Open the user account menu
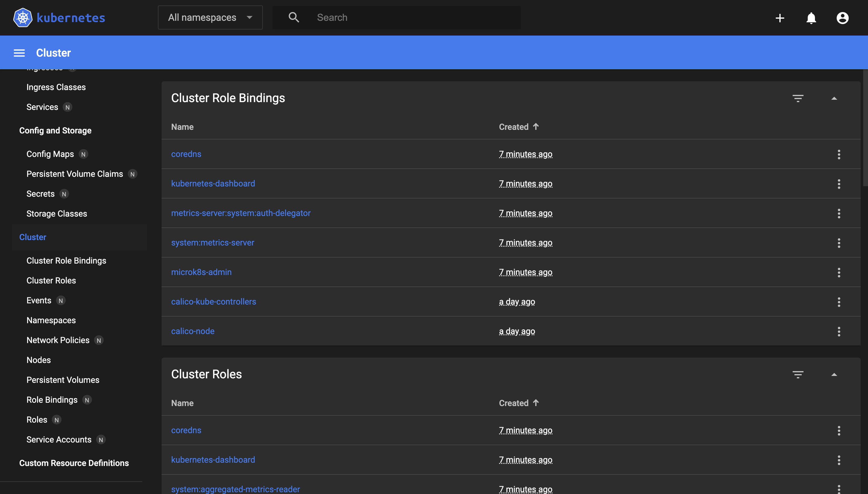 click(x=842, y=18)
